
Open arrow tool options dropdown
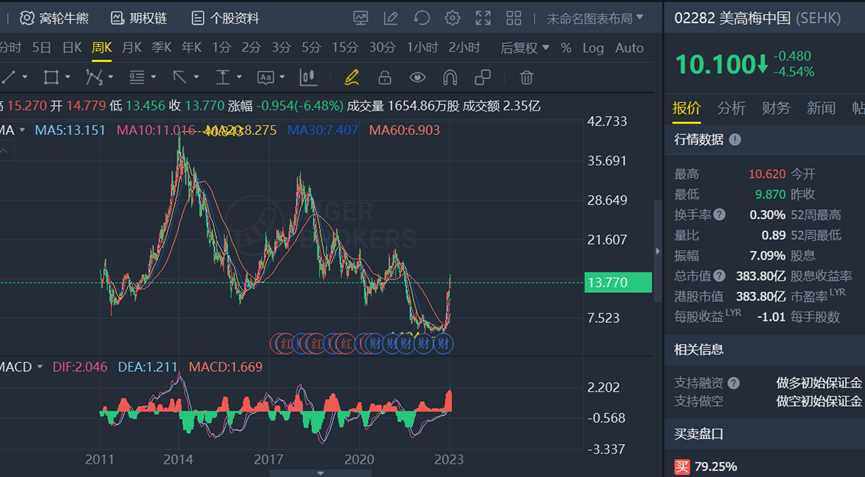196,77
